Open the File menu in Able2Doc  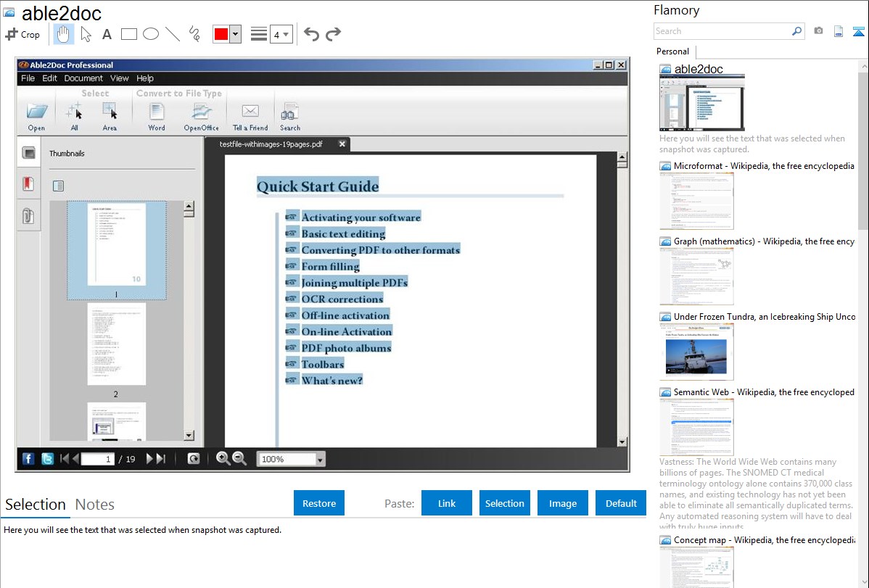(x=28, y=78)
